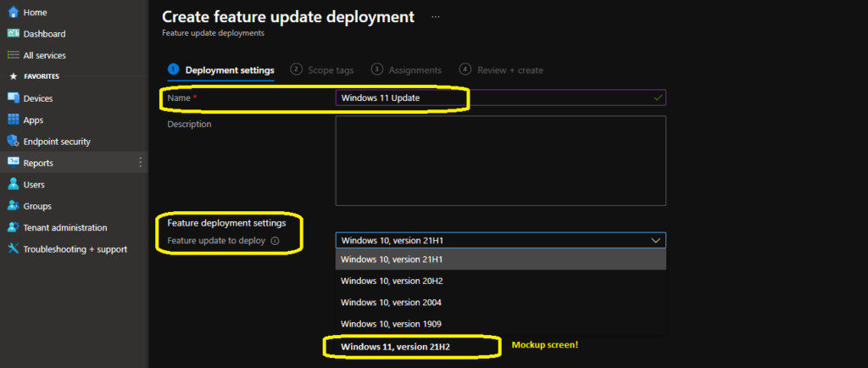Viewport: 868px width, 368px height.
Task: Click the Devices monitor icon
Action: (14, 98)
